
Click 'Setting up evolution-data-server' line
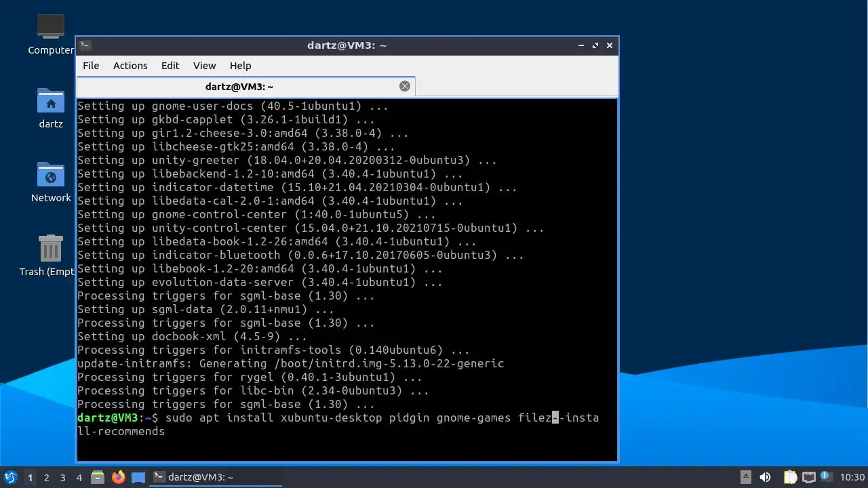(260, 282)
